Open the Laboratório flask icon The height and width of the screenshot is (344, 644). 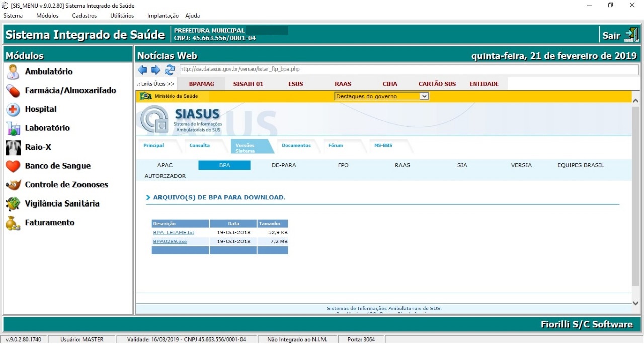pos(13,128)
